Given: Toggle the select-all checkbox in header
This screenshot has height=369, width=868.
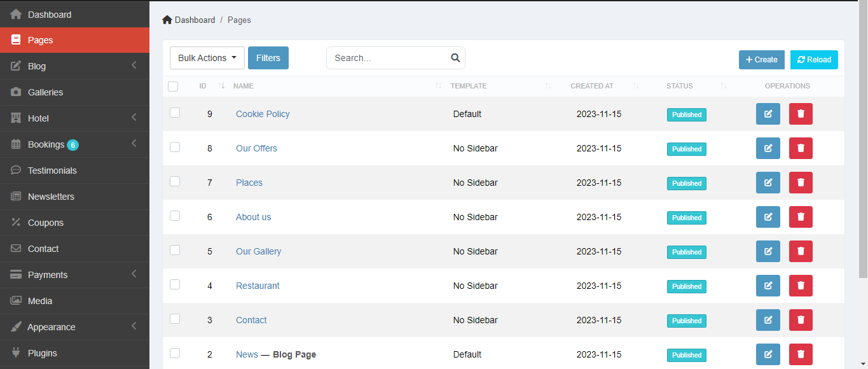Looking at the screenshot, I should click(173, 87).
